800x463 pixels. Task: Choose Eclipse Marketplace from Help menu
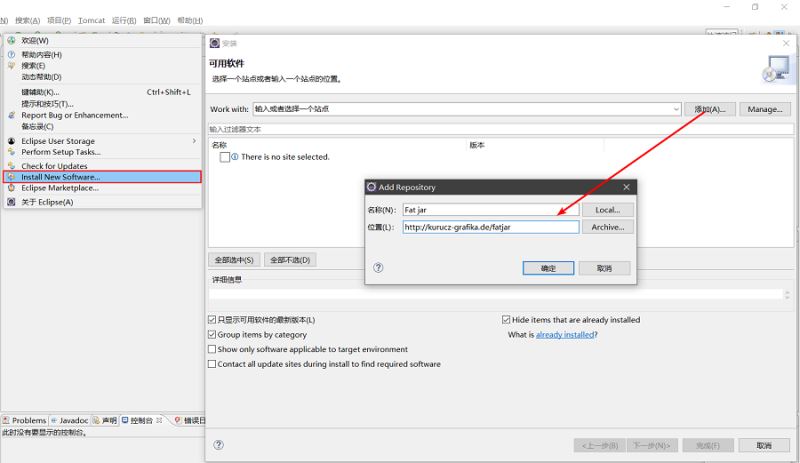[x=102, y=188]
